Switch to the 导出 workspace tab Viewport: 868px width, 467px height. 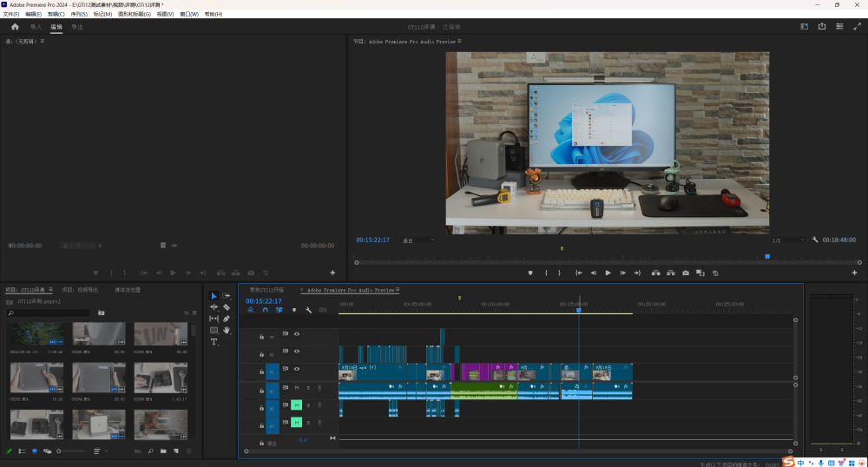(x=77, y=27)
